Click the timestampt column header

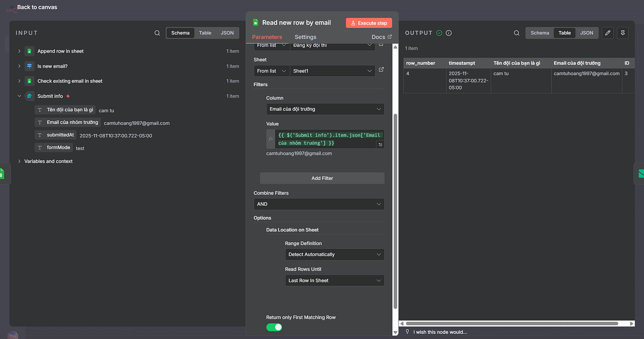468,63
